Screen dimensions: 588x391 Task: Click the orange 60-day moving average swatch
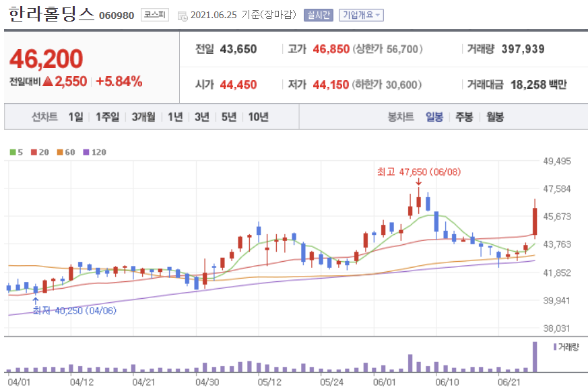pyautogui.click(x=60, y=152)
